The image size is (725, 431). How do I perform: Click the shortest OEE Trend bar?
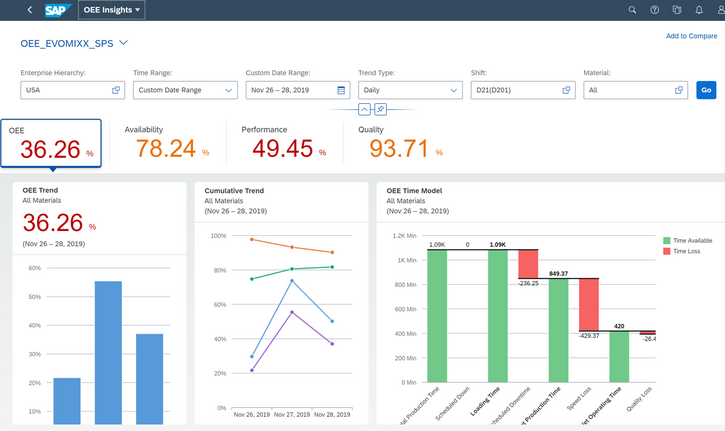tap(67, 401)
